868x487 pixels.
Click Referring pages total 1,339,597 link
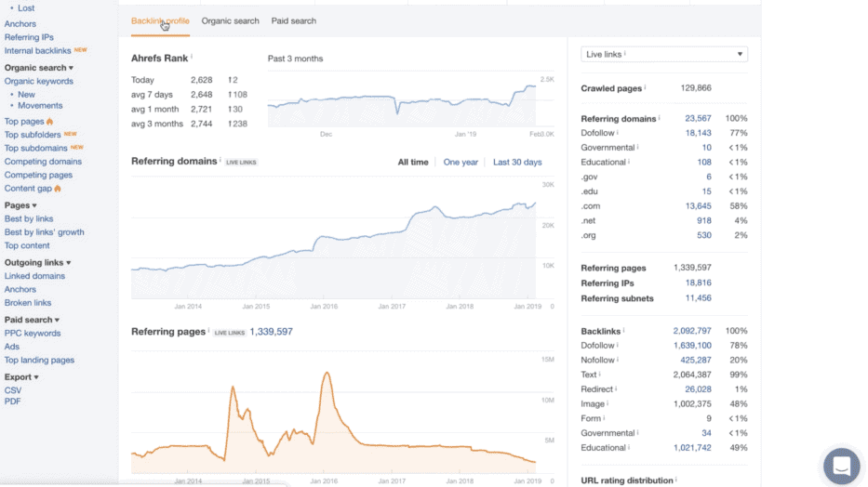coord(272,332)
